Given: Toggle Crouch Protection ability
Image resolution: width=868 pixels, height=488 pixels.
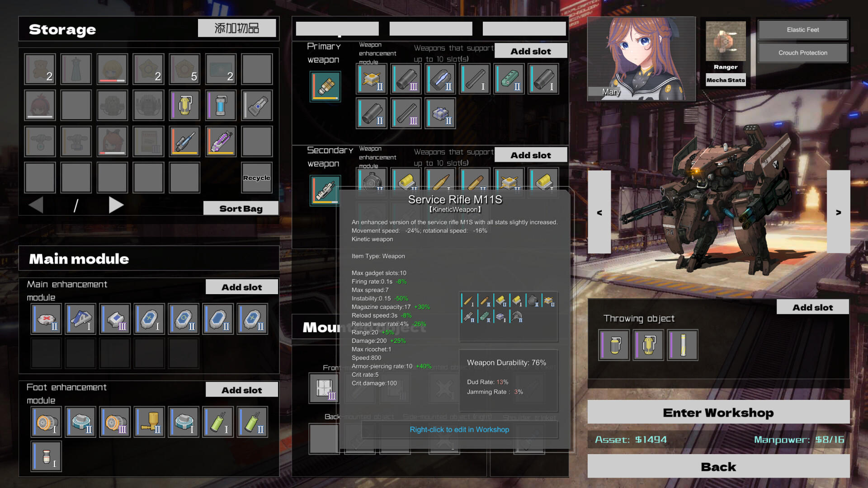Looking at the screenshot, I should pos(802,53).
